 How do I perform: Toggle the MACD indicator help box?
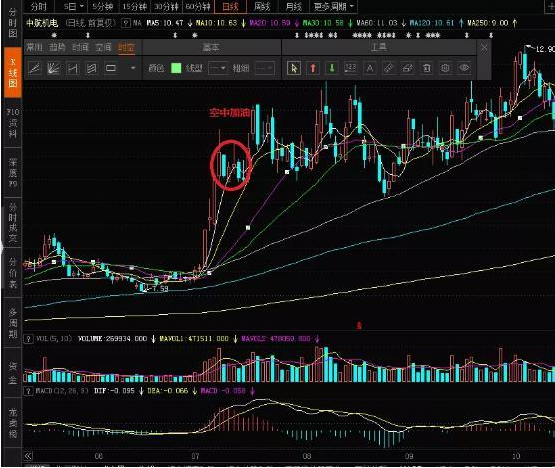pos(28,391)
